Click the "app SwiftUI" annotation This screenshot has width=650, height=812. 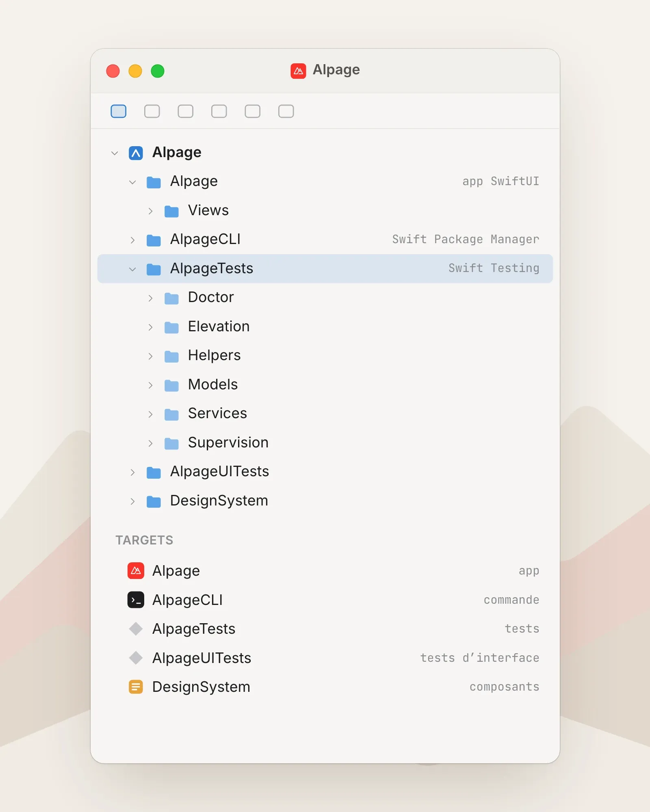coord(500,181)
